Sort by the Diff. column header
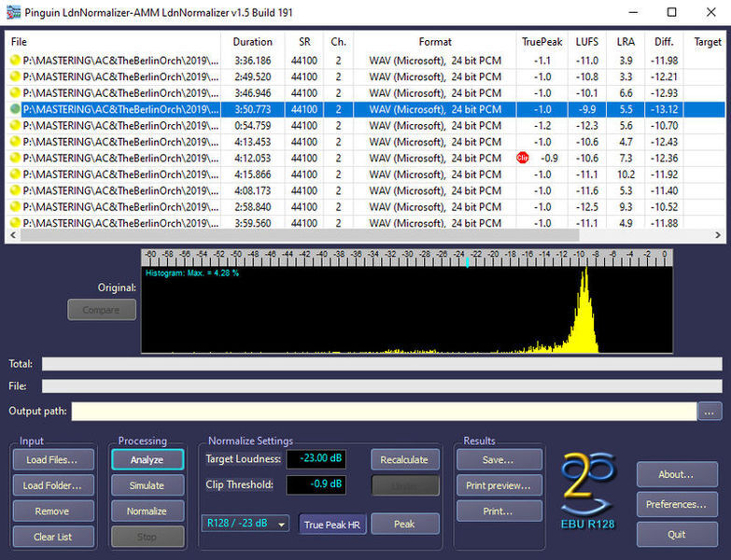The height and width of the screenshot is (560, 731). click(664, 42)
